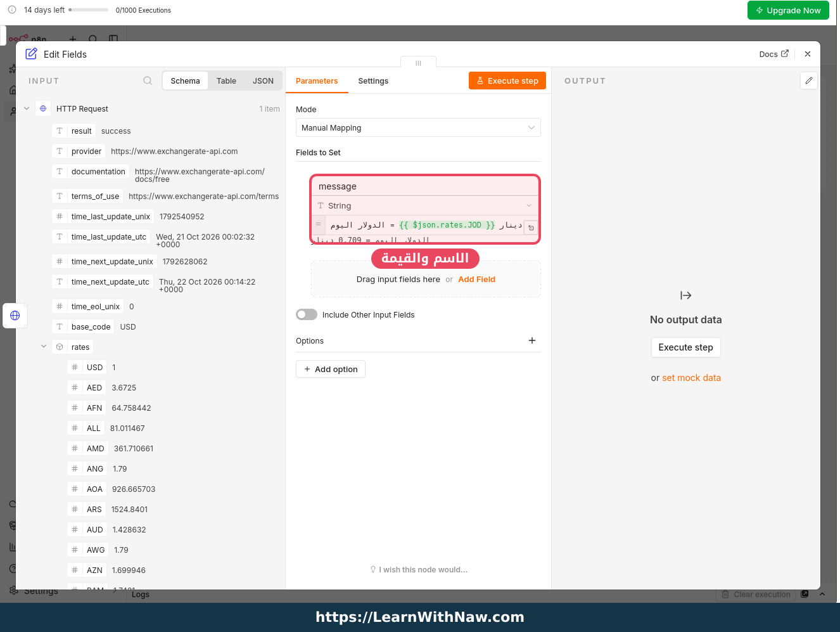Viewport: 840px width, 632px height.
Task: Collapse the rates object group
Action: point(44,346)
